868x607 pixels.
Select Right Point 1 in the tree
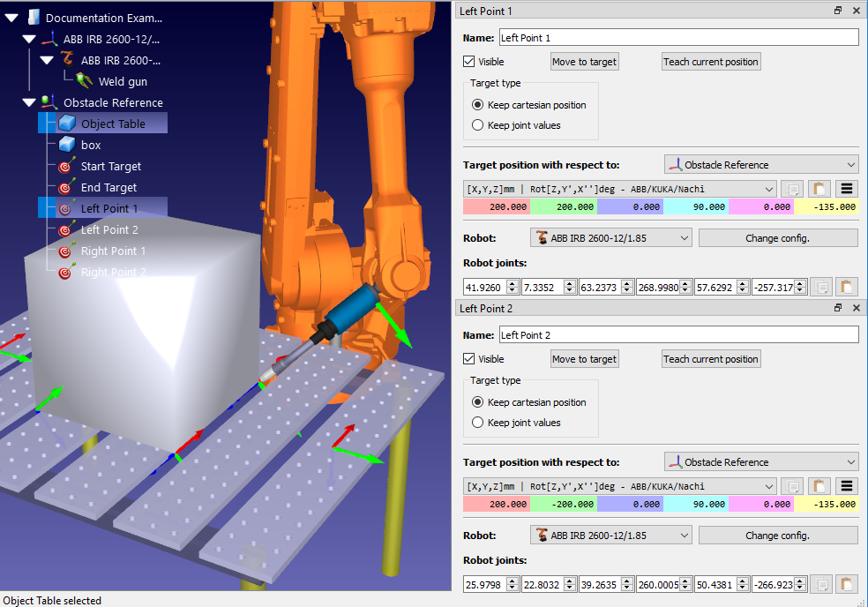tap(113, 251)
